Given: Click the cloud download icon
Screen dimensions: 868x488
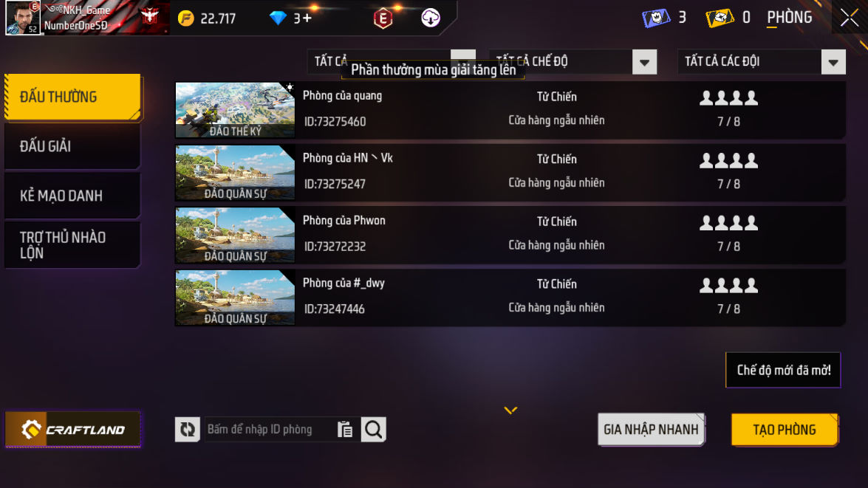Looking at the screenshot, I should [x=430, y=18].
